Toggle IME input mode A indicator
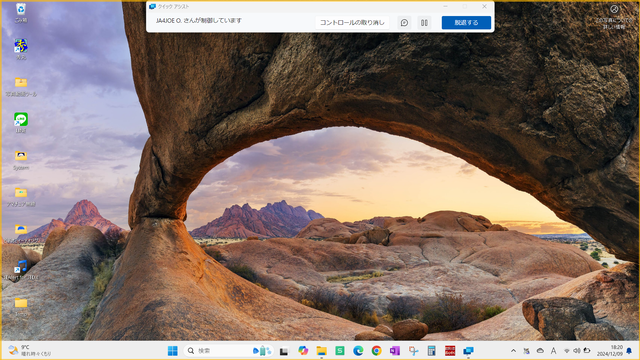Image resolution: width=640 pixels, height=360 pixels. 553,351
